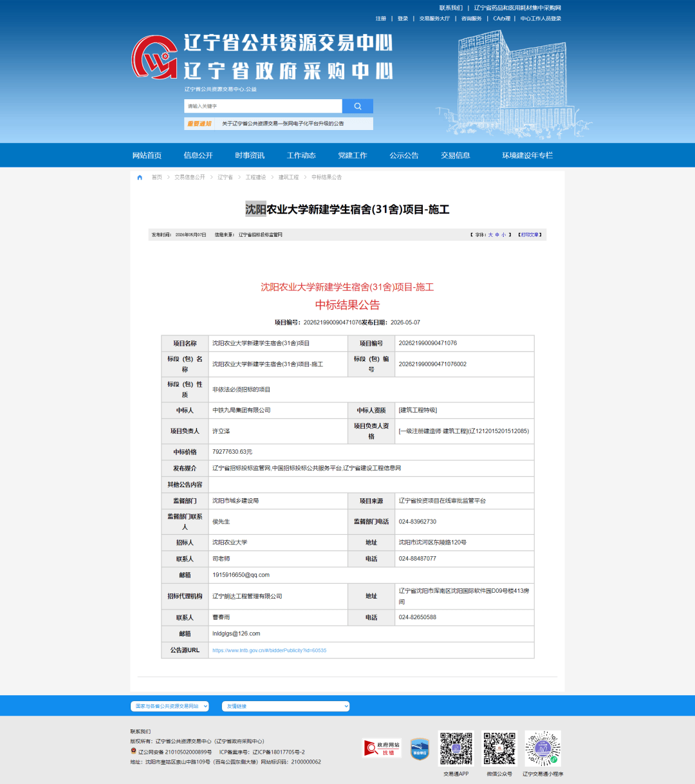
Task: Click the 中心工作人员登录 link
Action: 541,19
